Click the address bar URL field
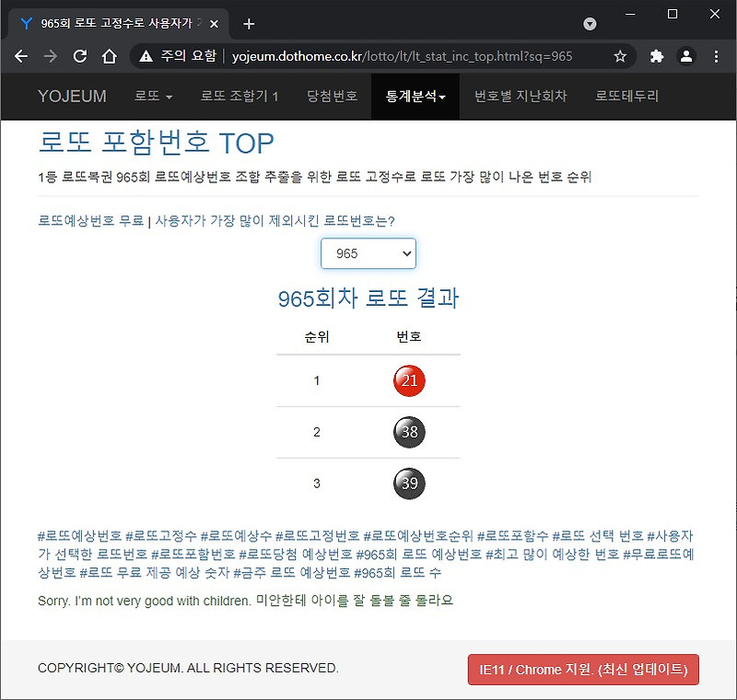This screenshot has width=737, height=700. pyautogui.click(x=402, y=56)
